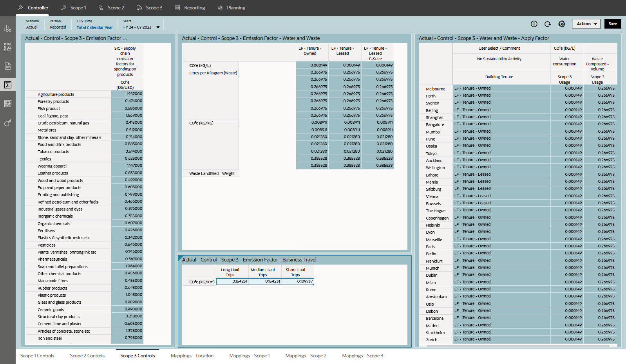Click the Total Calendar Year link
Viewport: 626px width, 364px height.
click(x=94, y=27)
